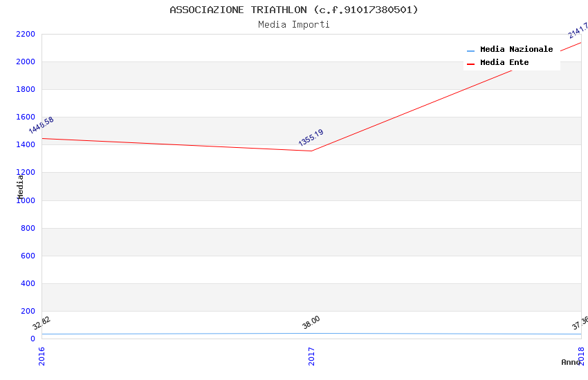Click the 37.36 data label at 2018

click(580, 323)
